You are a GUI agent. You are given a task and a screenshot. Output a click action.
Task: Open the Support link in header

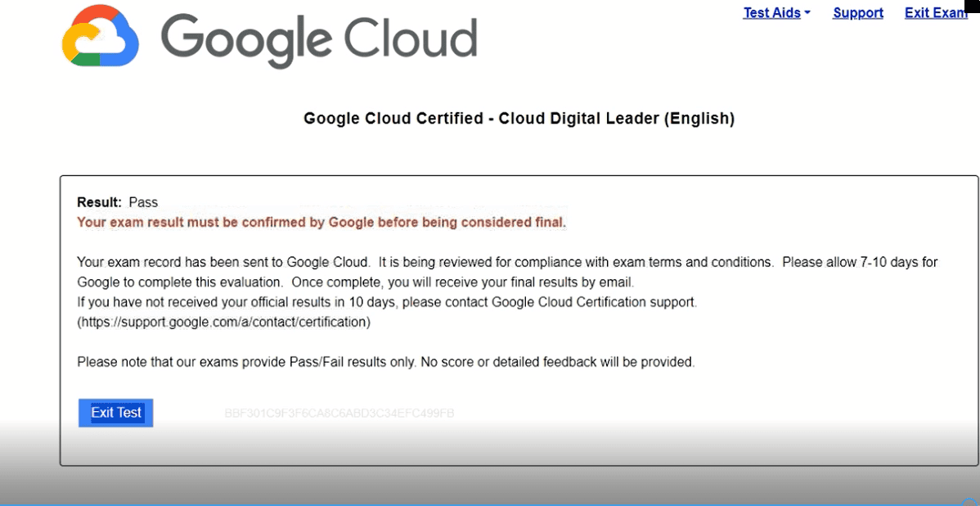pos(857,13)
